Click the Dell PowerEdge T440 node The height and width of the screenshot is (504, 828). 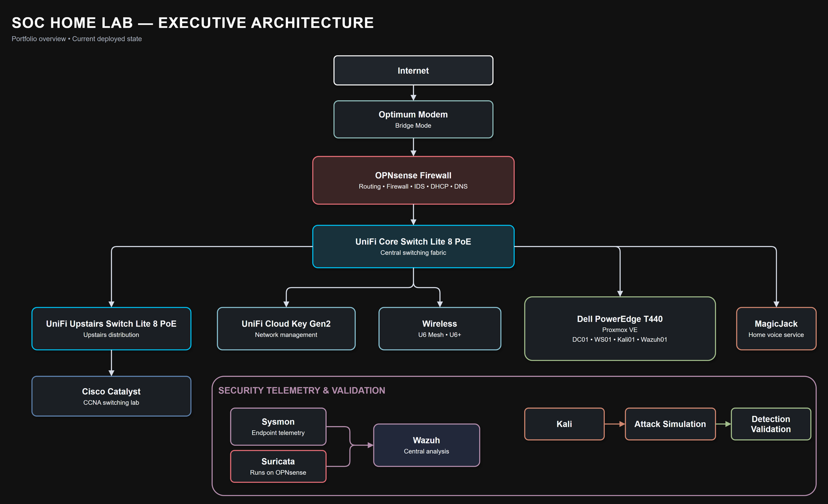coord(620,329)
